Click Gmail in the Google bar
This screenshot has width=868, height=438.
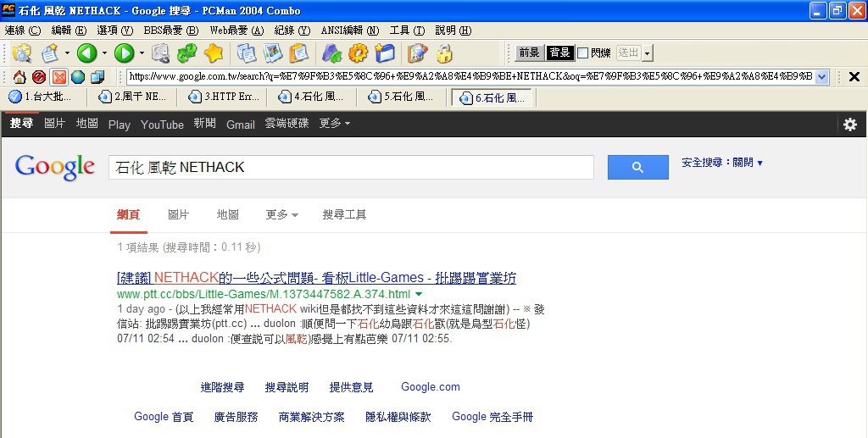(x=240, y=125)
